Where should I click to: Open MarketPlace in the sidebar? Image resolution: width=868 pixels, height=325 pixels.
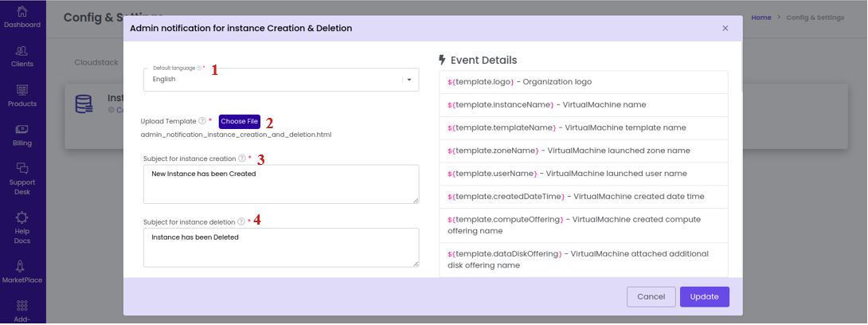click(x=22, y=272)
